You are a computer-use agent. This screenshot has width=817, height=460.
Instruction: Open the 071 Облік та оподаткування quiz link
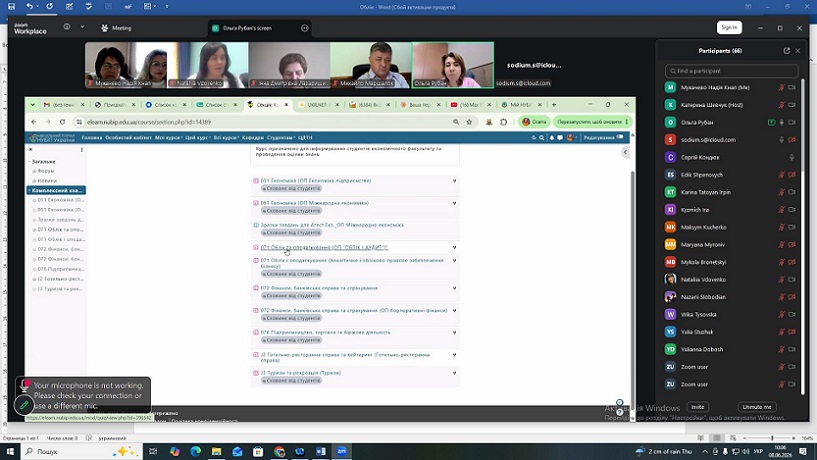coord(324,247)
